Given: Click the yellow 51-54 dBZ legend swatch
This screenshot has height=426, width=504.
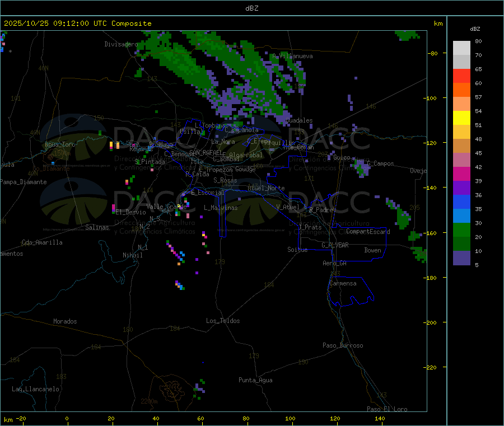Looking at the screenshot, I should [461, 118].
